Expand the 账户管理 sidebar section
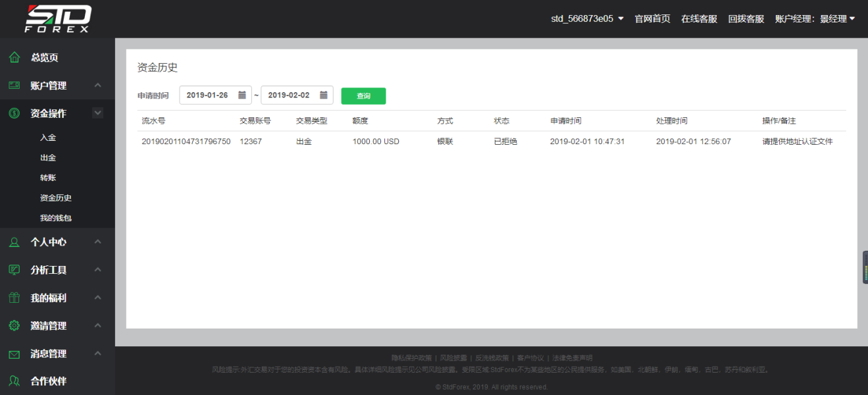The height and width of the screenshot is (395, 868). [97, 86]
